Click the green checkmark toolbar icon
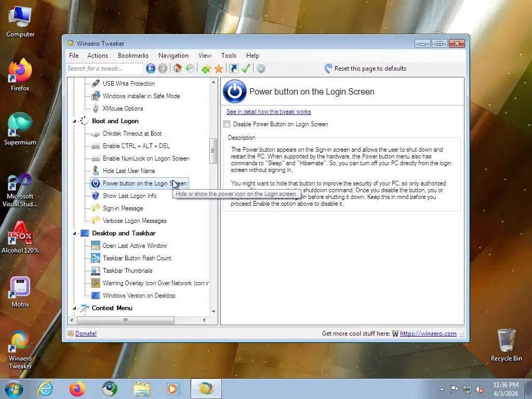Viewport: 532px width, 399px height. 246,69
